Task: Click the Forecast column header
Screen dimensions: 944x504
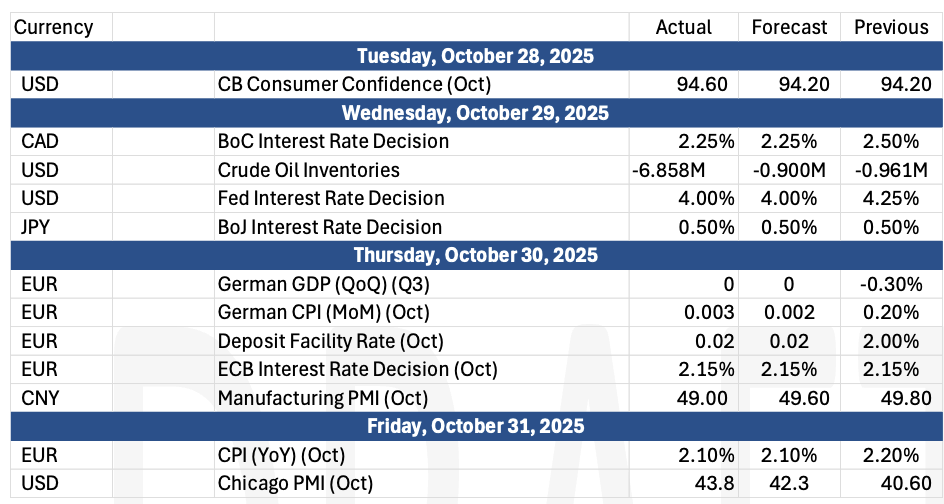Action: (789, 27)
